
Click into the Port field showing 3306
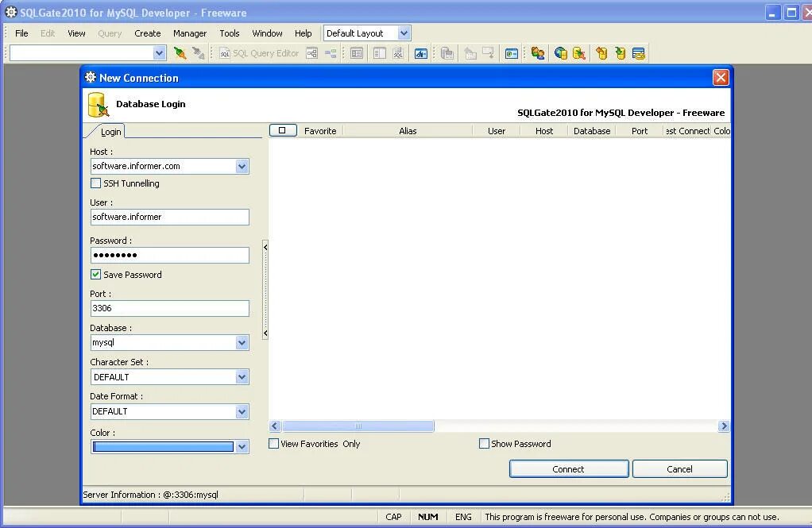pos(170,308)
